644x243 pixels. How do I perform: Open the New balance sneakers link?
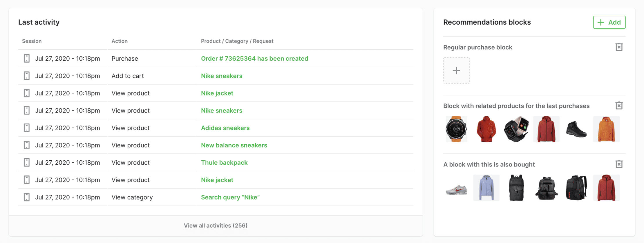[x=234, y=145]
